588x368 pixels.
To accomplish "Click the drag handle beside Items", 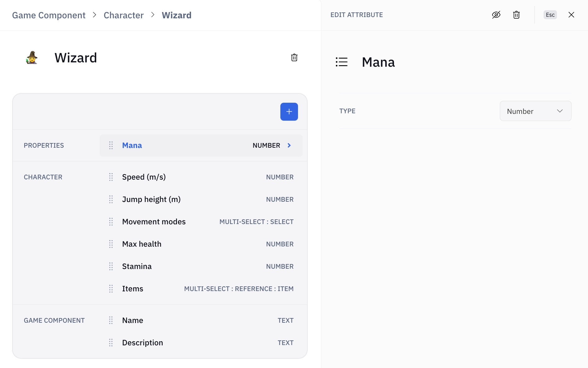I will pos(111,289).
